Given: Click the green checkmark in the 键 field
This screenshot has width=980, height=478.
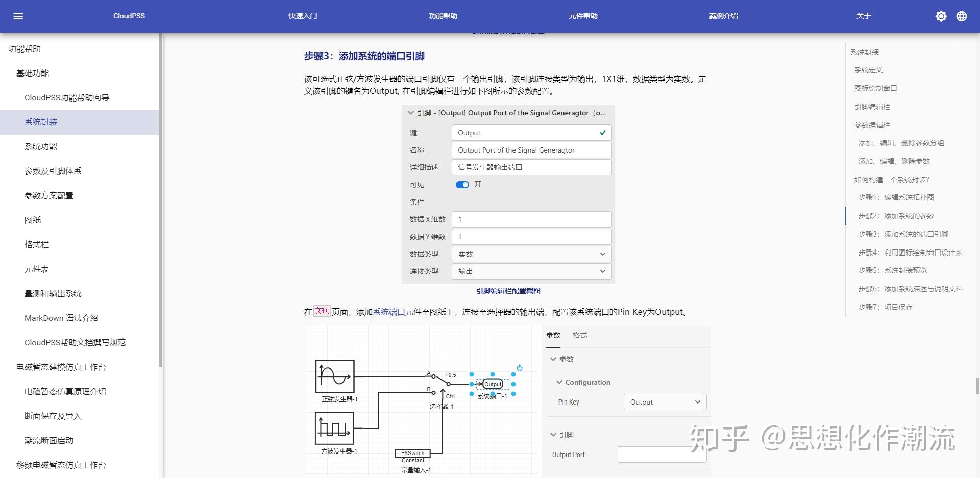Looking at the screenshot, I should [602, 133].
